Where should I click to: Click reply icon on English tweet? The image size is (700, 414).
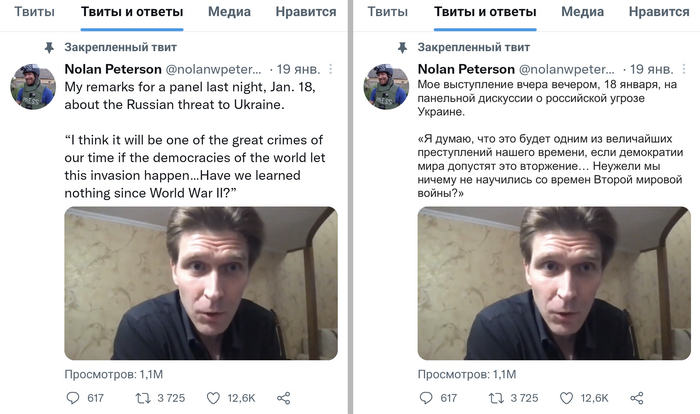[x=72, y=398]
